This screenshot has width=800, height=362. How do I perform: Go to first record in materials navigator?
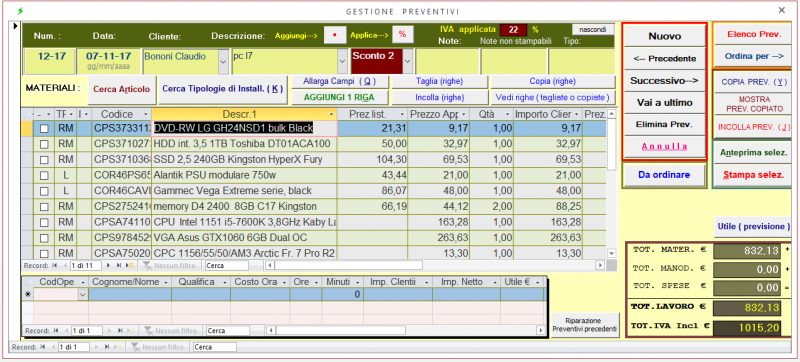(x=55, y=266)
